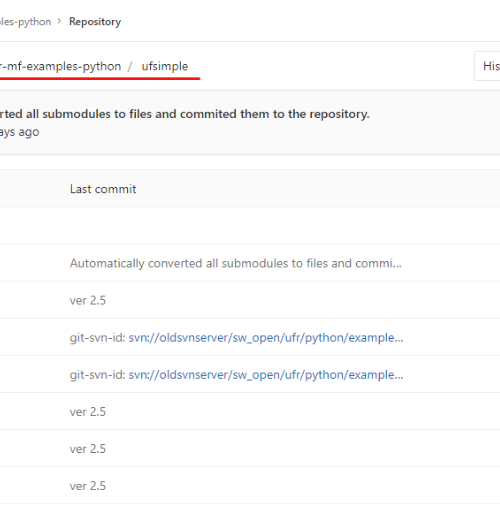Select the ufsimple folder in the path
500x516 pixels.
[x=165, y=66]
